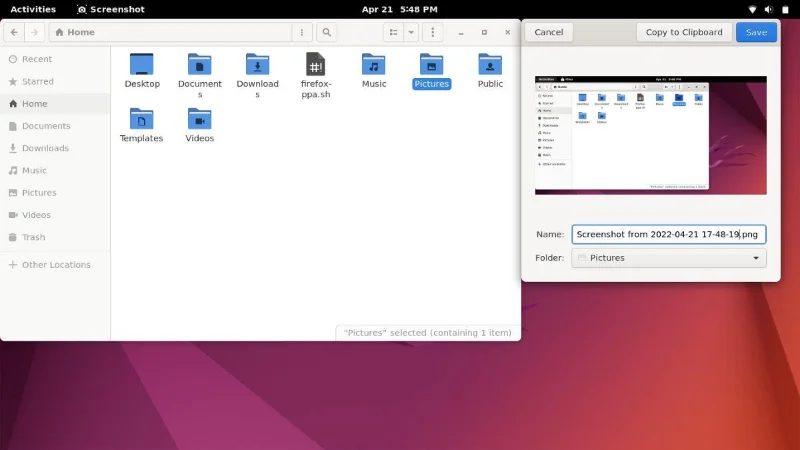Minimize the Files window
This screenshot has height=450, width=800.
[x=461, y=32]
